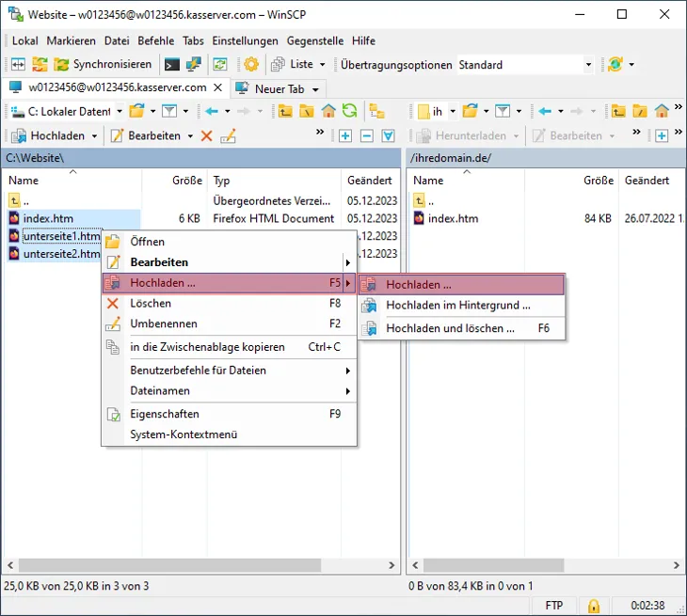Screen dimensions: 687x616
Task: Click the local open directory folder icon
Action: pyautogui.click(x=136, y=111)
